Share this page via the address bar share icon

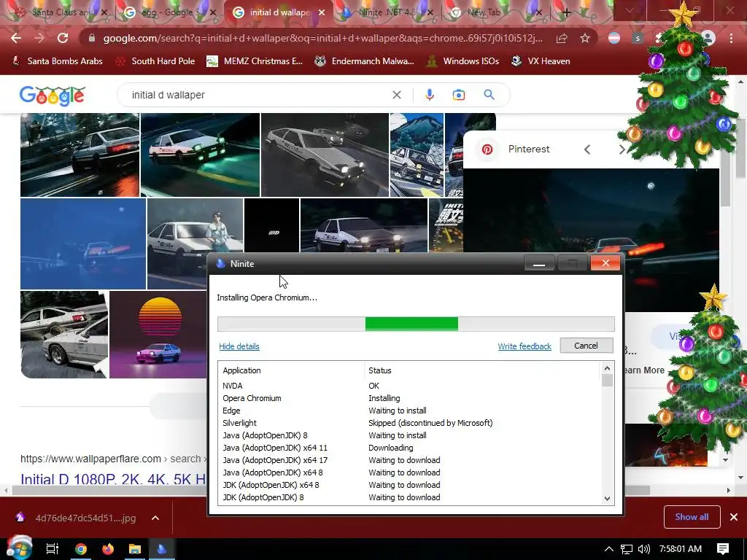point(562,38)
